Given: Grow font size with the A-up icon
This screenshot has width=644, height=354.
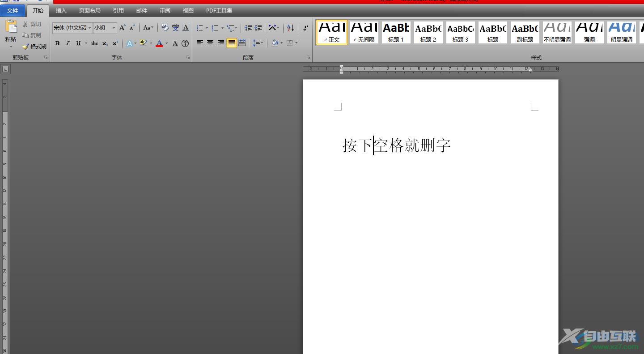Looking at the screenshot, I should coord(122,28).
